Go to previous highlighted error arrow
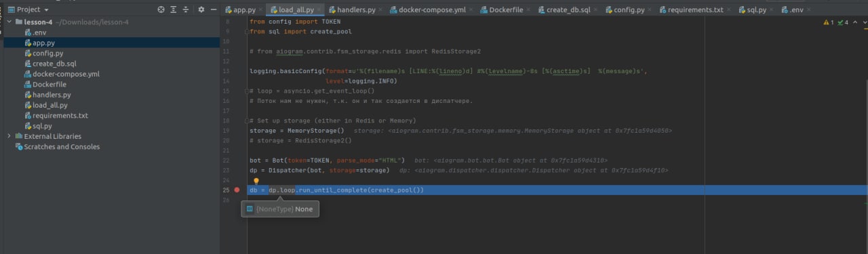Viewport: 868px width, 254px height. coord(854,22)
